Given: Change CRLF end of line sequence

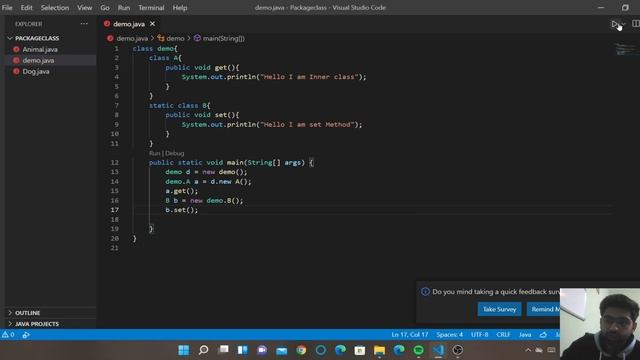Looking at the screenshot, I should (x=503, y=335).
